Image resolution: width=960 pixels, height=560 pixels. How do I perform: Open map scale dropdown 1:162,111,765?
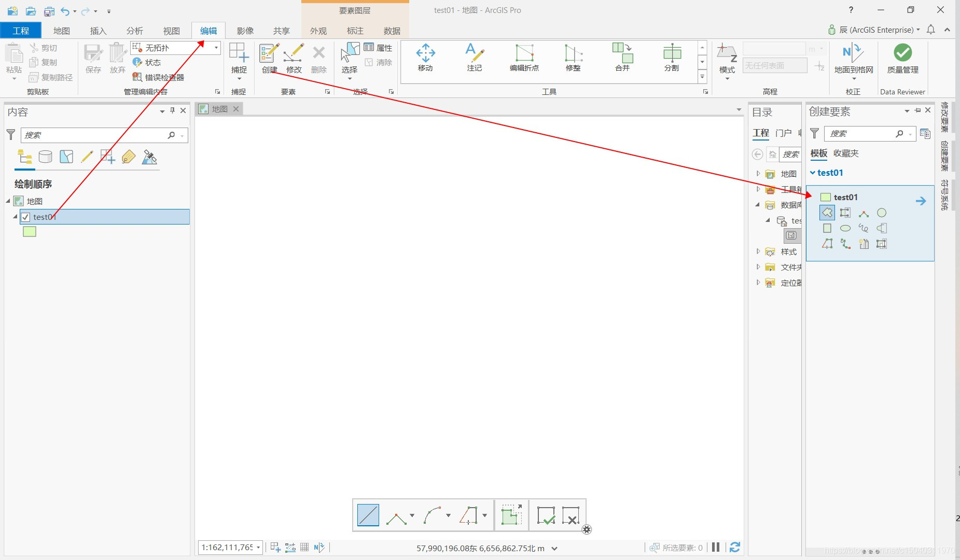pyautogui.click(x=258, y=548)
